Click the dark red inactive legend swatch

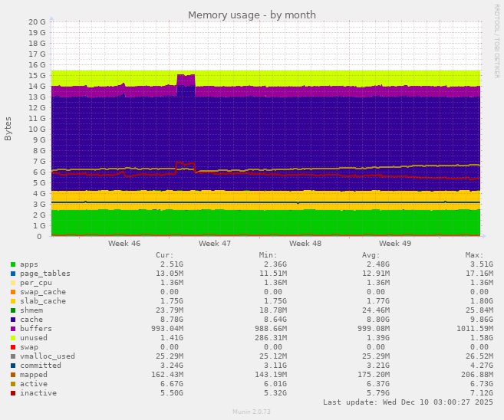(x=13, y=393)
